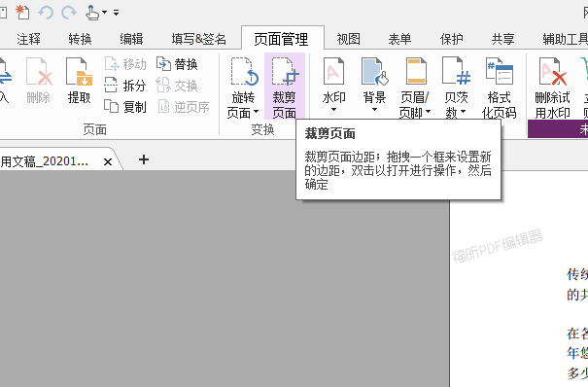Open the 保护 ribbon tab
This screenshot has width=588, height=387.
(x=452, y=39)
